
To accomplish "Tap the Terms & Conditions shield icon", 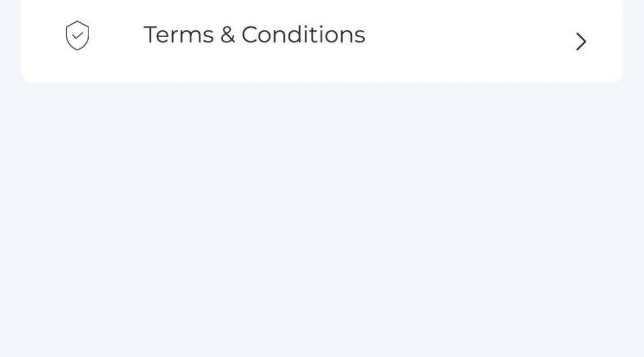I will [x=77, y=35].
